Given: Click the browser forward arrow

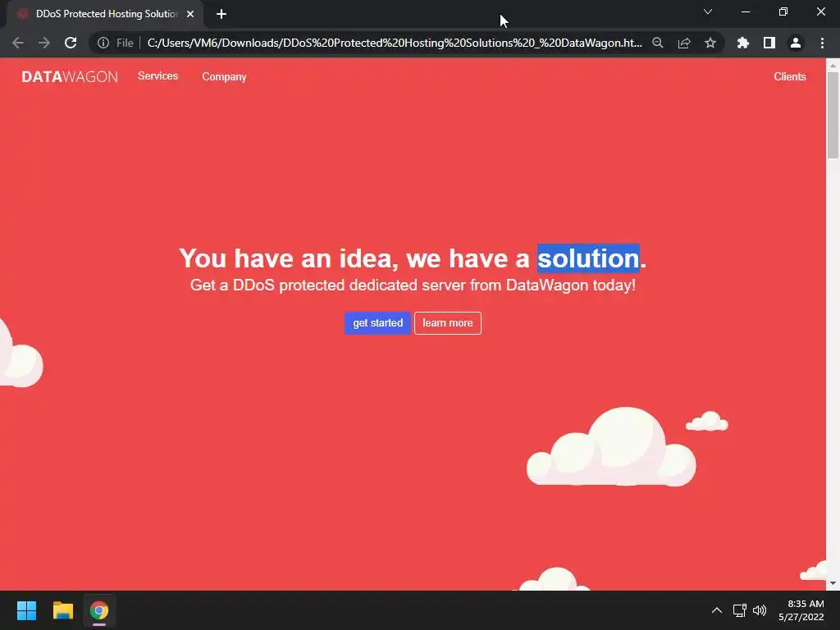Looking at the screenshot, I should 44,43.
